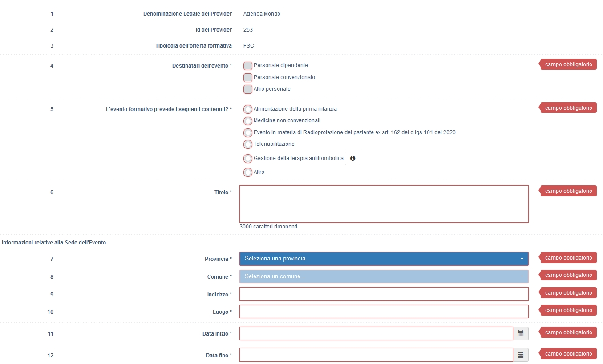Select Gestione della terapia antitrombotica radio

[x=248, y=159]
